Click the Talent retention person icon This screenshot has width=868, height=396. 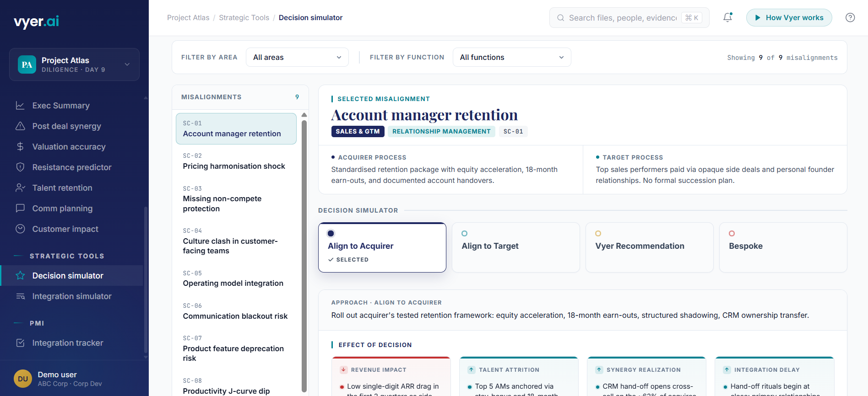[20, 188]
